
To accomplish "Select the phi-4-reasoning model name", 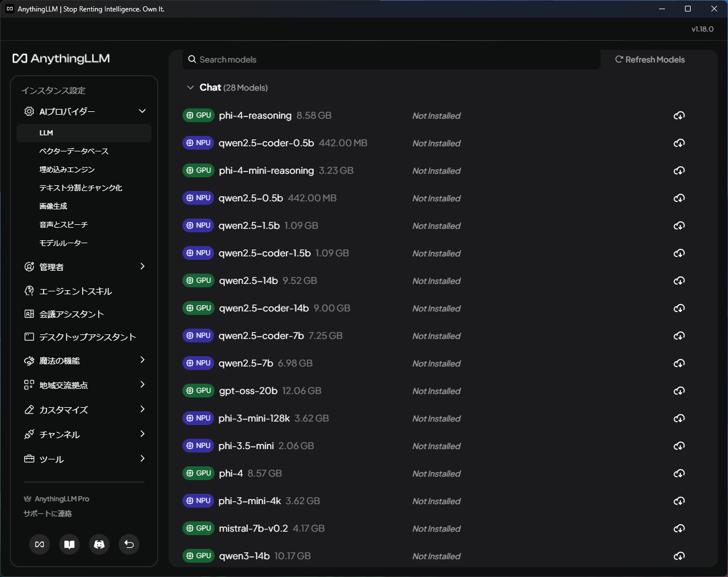I will coord(255,116).
